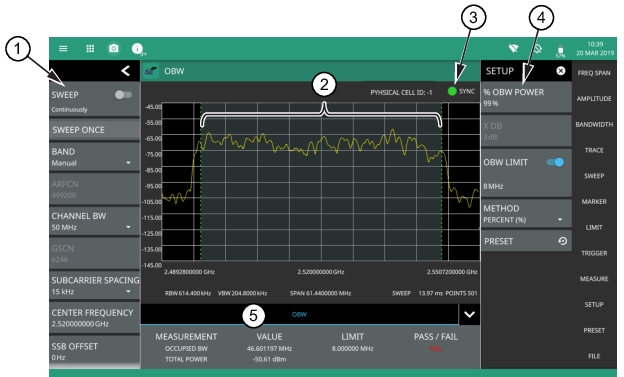Click start frequency 2.4892800000 GHz label
Image resolution: width=624 pixels, height=377 pixels.
coord(189,272)
